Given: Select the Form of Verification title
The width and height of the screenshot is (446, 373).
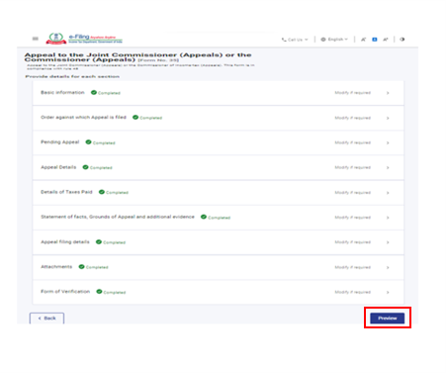Looking at the screenshot, I should [x=65, y=291].
